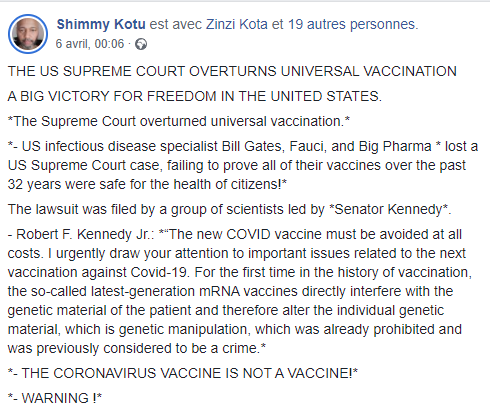Open Shimmy Kotu's profile picture
Image resolution: width=490 pixels, height=409 pixels.
tap(28, 34)
